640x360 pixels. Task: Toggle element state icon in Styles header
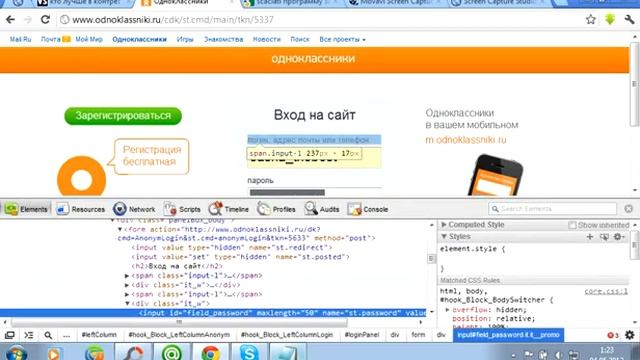(604, 237)
